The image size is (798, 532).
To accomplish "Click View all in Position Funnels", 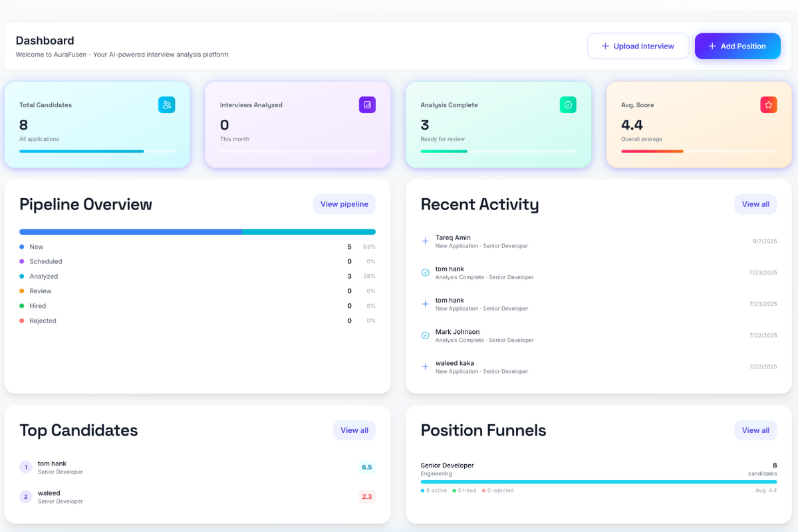I will [x=755, y=430].
